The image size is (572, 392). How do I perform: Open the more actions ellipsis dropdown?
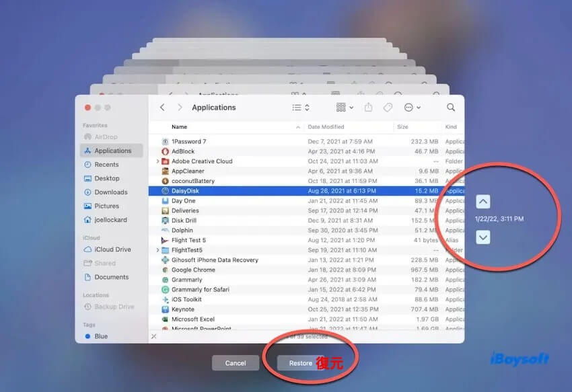[x=412, y=108]
